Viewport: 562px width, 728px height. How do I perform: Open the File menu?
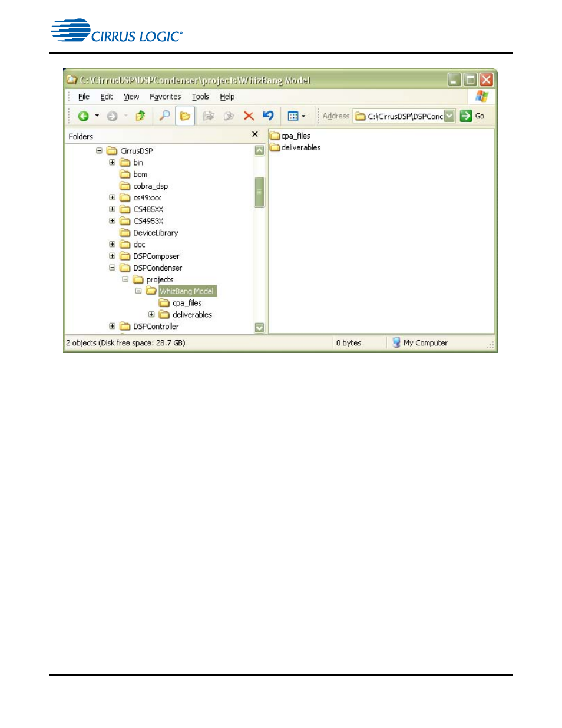pos(84,97)
